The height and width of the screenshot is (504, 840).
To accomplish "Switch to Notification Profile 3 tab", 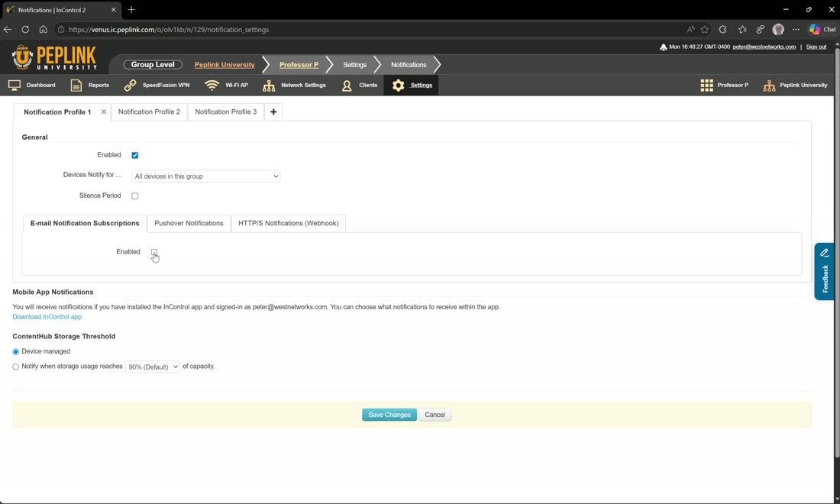I will (x=225, y=112).
